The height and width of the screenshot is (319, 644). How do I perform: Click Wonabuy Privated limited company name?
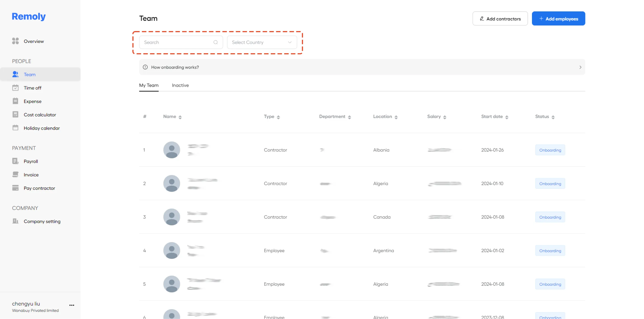[x=36, y=311]
